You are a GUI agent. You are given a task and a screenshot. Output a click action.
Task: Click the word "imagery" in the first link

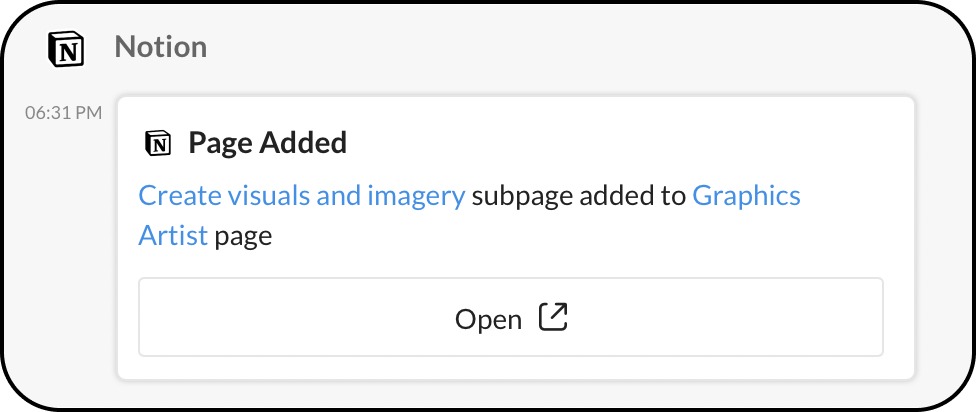click(x=416, y=196)
